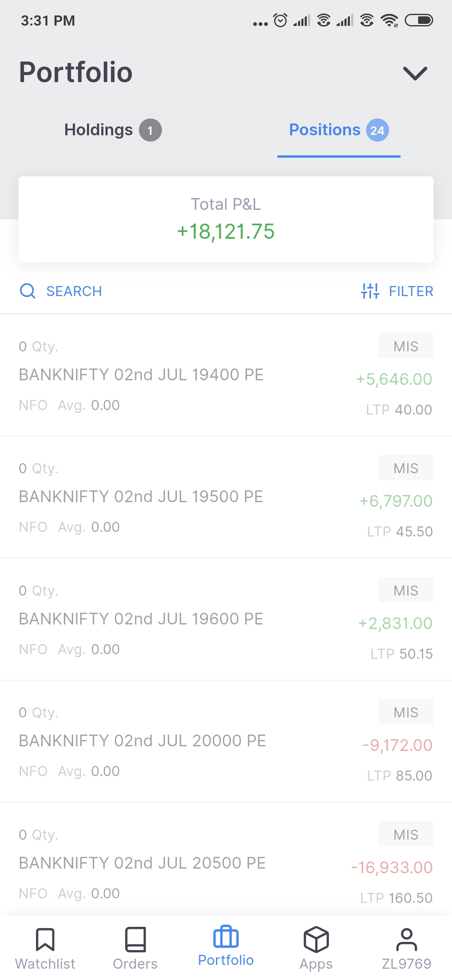Tap the Positions count badge 24
The height and width of the screenshot is (980, 452).
pos(378,131)
